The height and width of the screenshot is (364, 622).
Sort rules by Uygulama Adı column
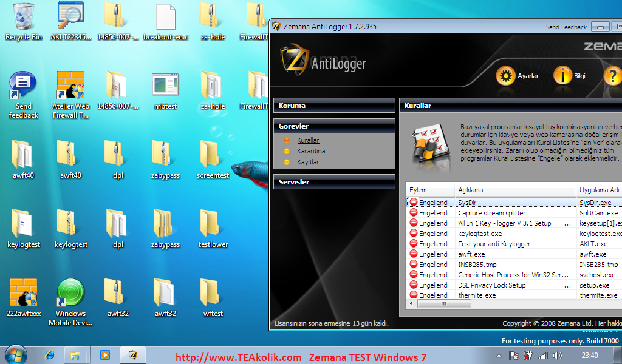[x=599, y=190]
